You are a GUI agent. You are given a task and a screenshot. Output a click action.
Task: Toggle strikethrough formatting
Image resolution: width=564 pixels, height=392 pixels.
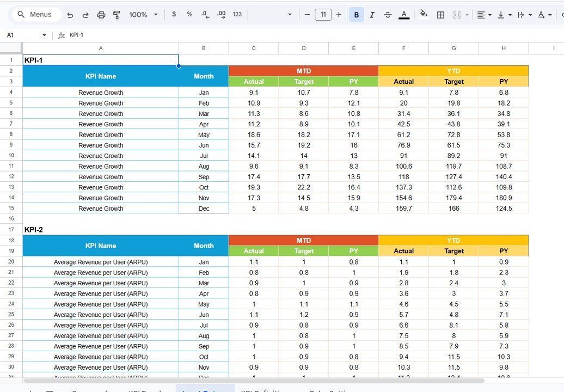(x=388, y=15)
